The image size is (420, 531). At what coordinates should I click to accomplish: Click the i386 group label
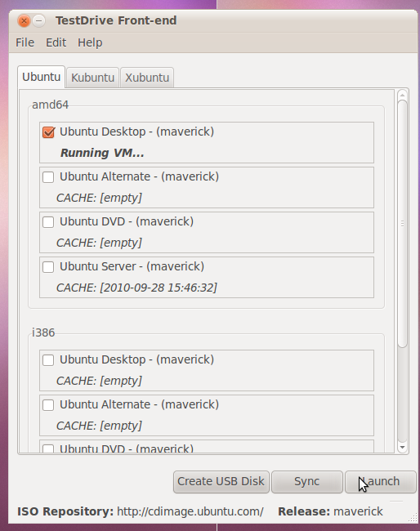pos(43,332)
